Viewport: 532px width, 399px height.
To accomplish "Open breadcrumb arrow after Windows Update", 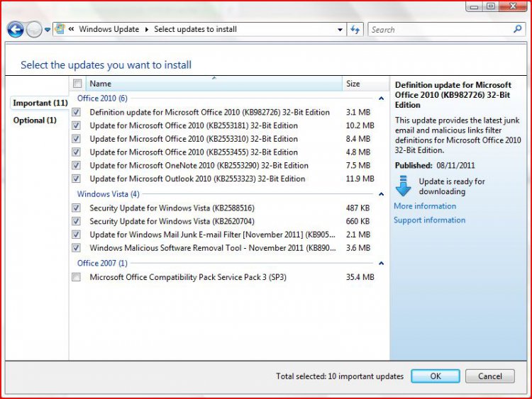I will pyautogui.click(x=147, y=30).
